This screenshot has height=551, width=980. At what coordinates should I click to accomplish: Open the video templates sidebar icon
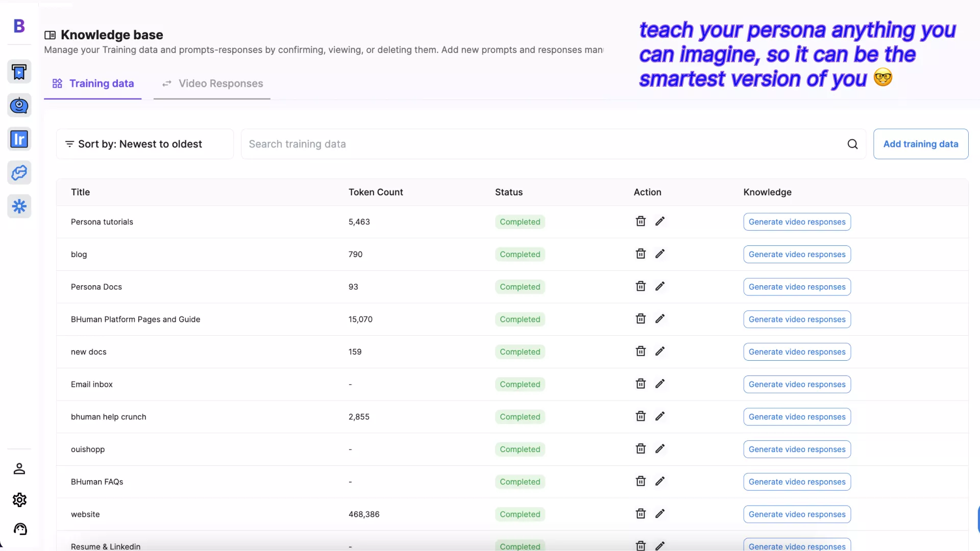19,72
